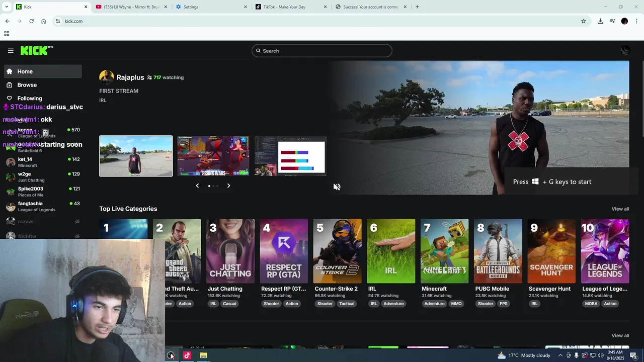Click MOBA tag under League of Legends
Screen dimensions: 644x362
tap(591, 304)
